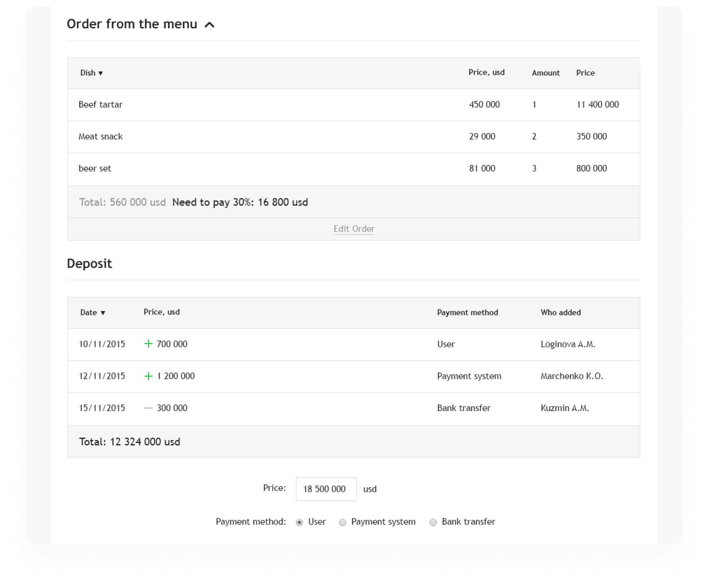
Task: Click Marchenko K.O. in the deposit table
Action: point(571,376)
